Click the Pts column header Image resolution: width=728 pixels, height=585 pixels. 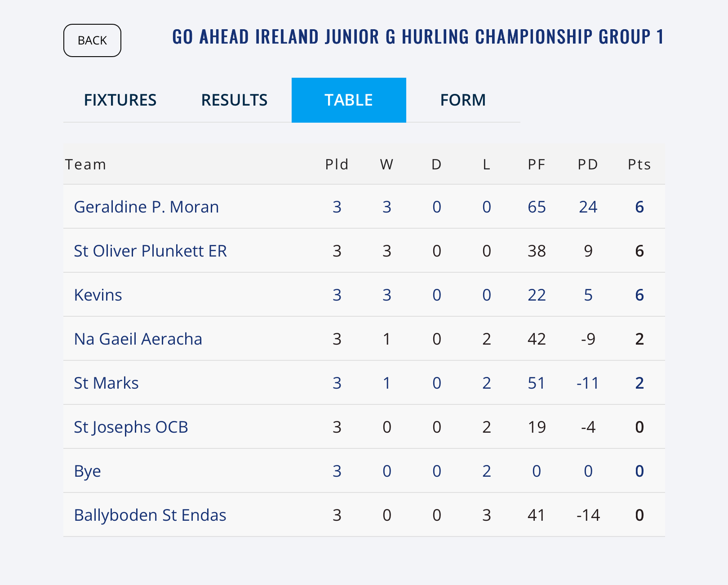point(639,164)
